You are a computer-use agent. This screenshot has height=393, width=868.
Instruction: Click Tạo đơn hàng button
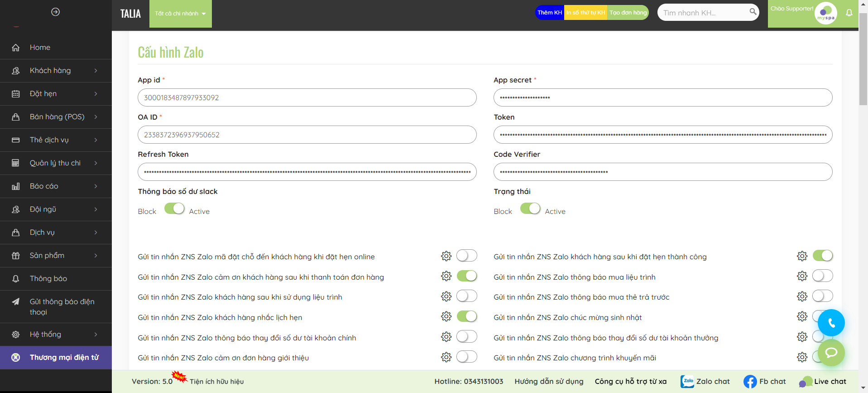tap(628, 13)
